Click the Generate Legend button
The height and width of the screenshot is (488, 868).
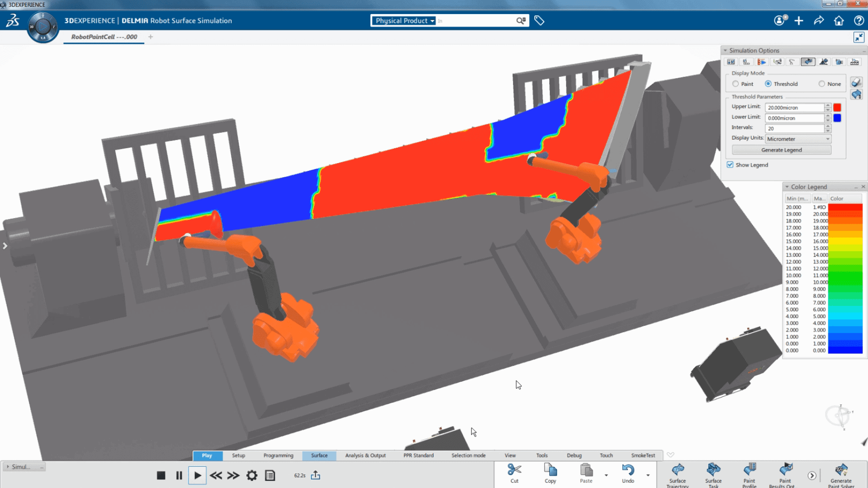tap(781, 150)
